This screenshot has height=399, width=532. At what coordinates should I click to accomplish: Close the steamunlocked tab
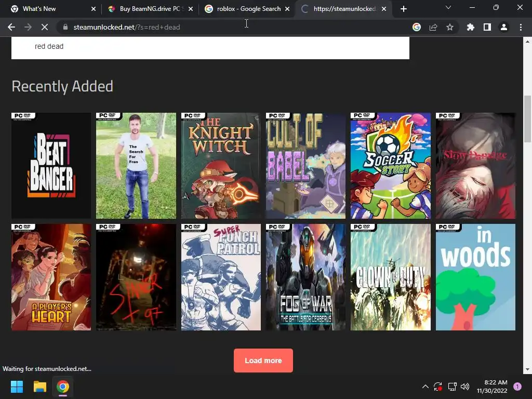384,9
